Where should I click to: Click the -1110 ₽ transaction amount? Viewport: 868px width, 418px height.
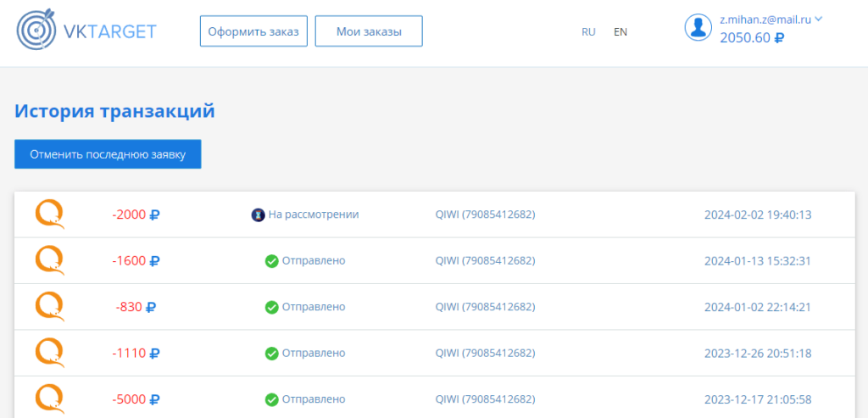(x=136, y=353)
